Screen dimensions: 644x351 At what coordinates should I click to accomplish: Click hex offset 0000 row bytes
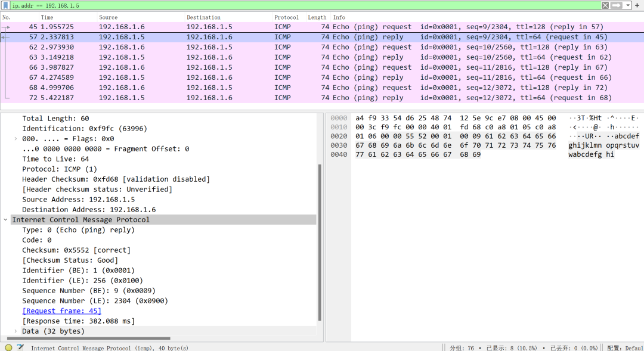point(456,118)
